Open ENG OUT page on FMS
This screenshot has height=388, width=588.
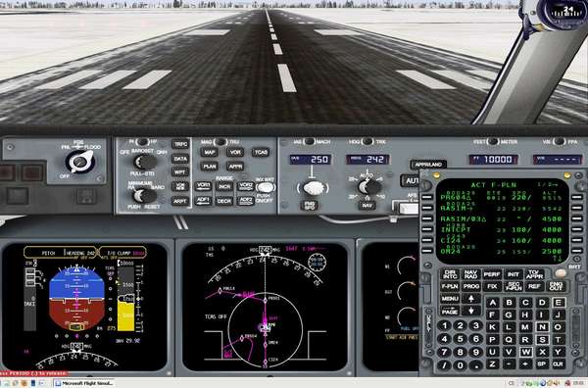pyautogui.click(x=556, y=287)
